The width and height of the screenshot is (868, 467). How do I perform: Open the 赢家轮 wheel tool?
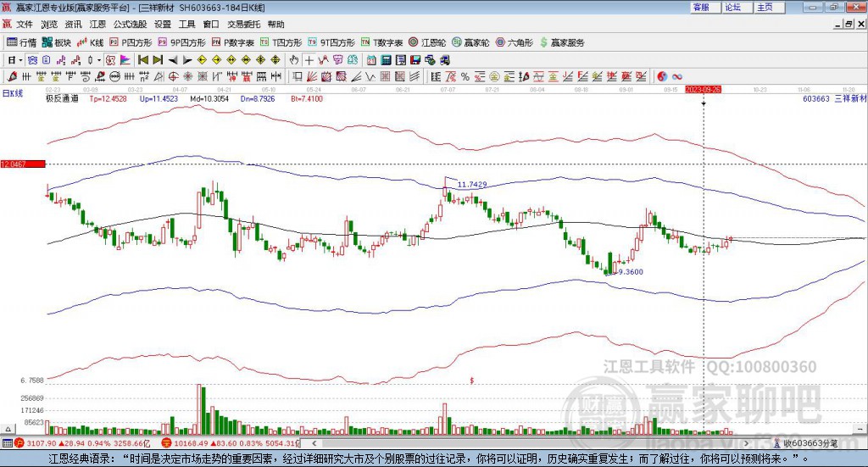pyautogui.click(x=470, y=42)
